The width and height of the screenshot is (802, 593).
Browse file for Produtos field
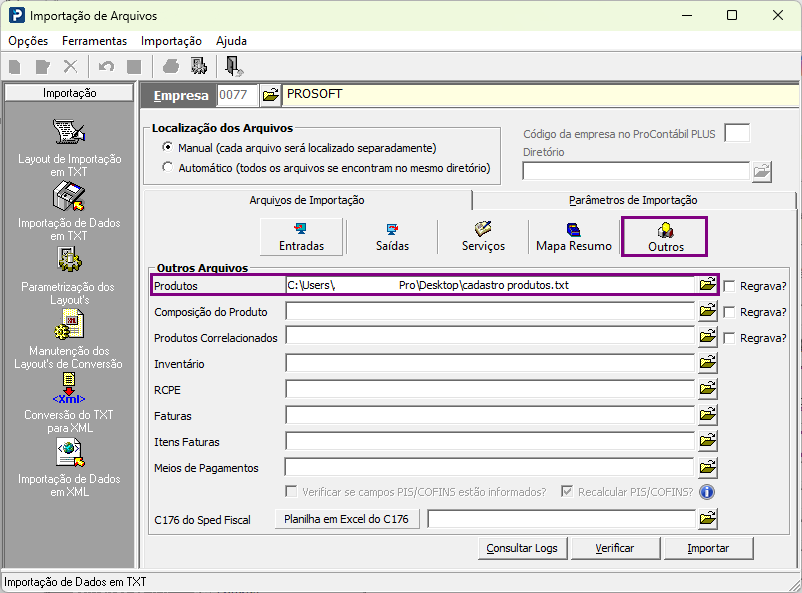[708, 285]
